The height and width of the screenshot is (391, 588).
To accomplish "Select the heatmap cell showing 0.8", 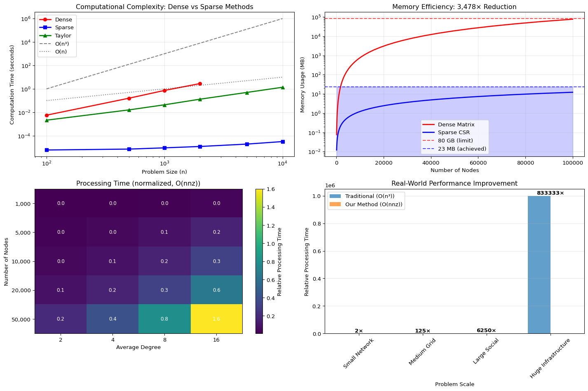I will (164, 319).
